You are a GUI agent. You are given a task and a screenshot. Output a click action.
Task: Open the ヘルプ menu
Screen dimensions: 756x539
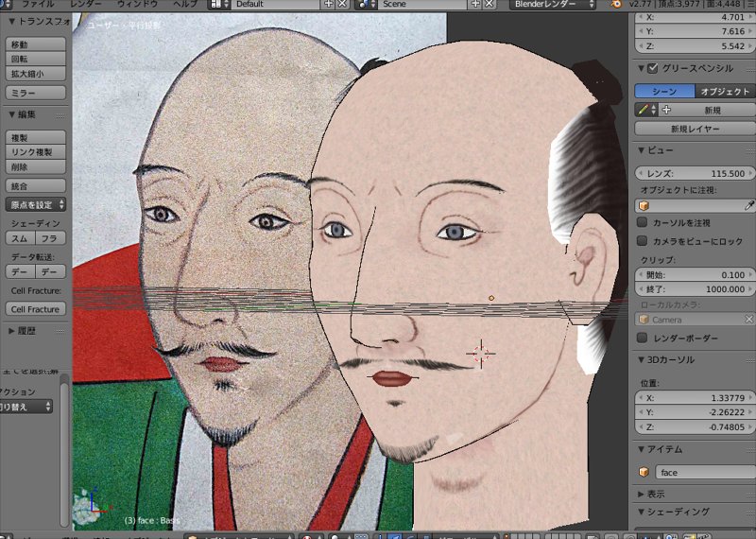pyautogui.click(x=185, y=5)
